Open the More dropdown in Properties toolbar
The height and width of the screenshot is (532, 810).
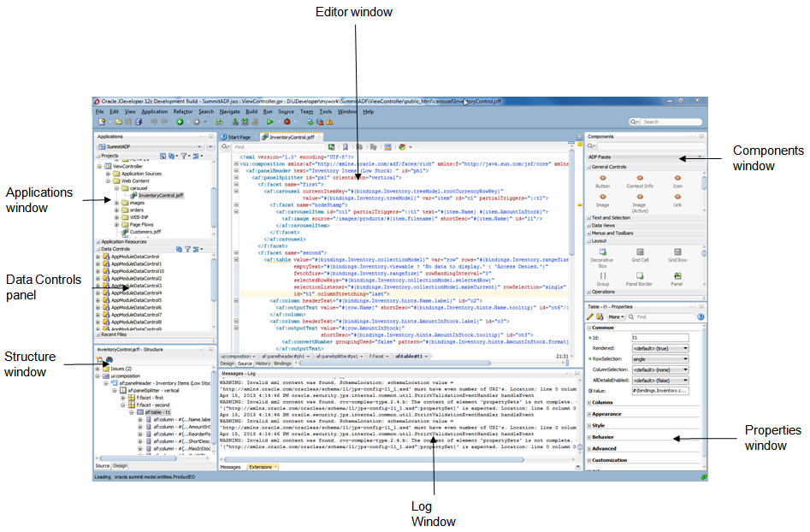(x=617, y=316)
